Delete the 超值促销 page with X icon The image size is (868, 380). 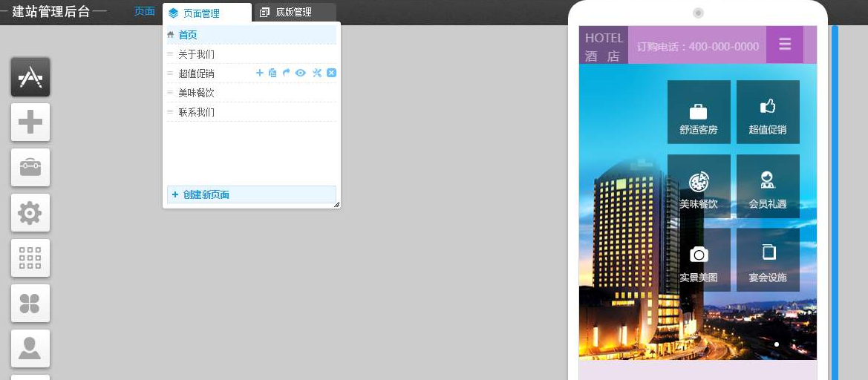pyautogui.click(x=332, y=73)
